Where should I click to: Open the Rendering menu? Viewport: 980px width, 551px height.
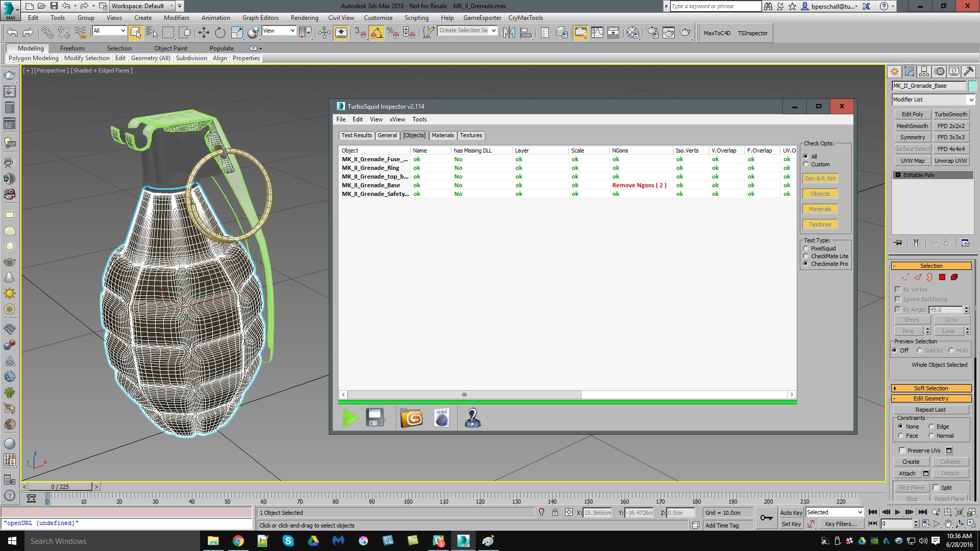(304, 17)
